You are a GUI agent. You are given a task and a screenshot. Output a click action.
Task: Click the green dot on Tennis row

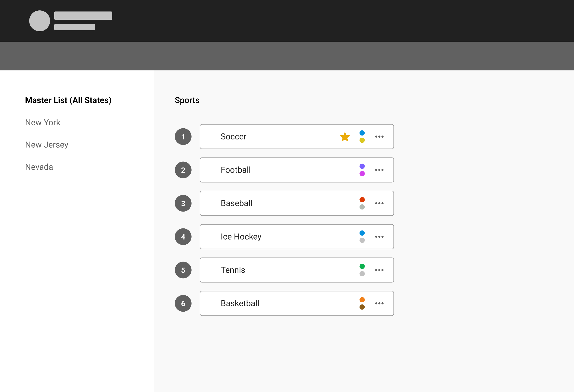pyautogui.click(x=362, y=266)
